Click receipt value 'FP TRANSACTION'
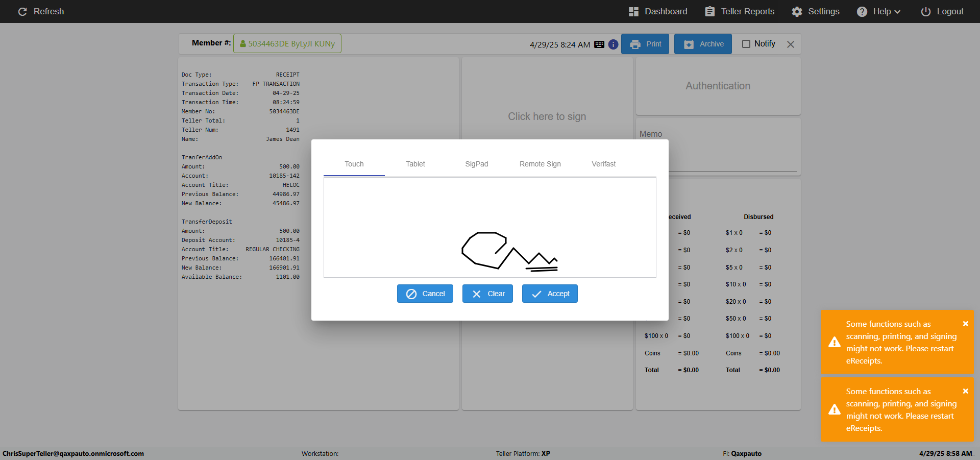980x460 pixels. 276,84
